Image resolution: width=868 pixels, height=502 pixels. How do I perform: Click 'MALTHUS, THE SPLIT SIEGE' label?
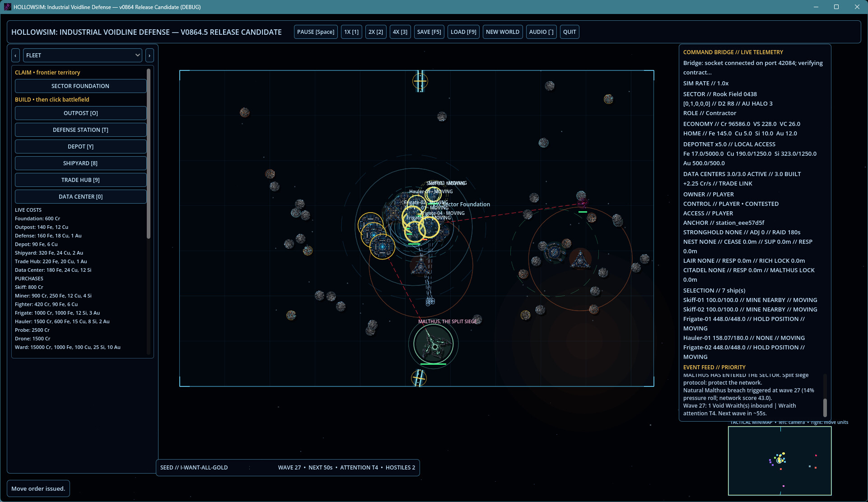tap(447, 321)
